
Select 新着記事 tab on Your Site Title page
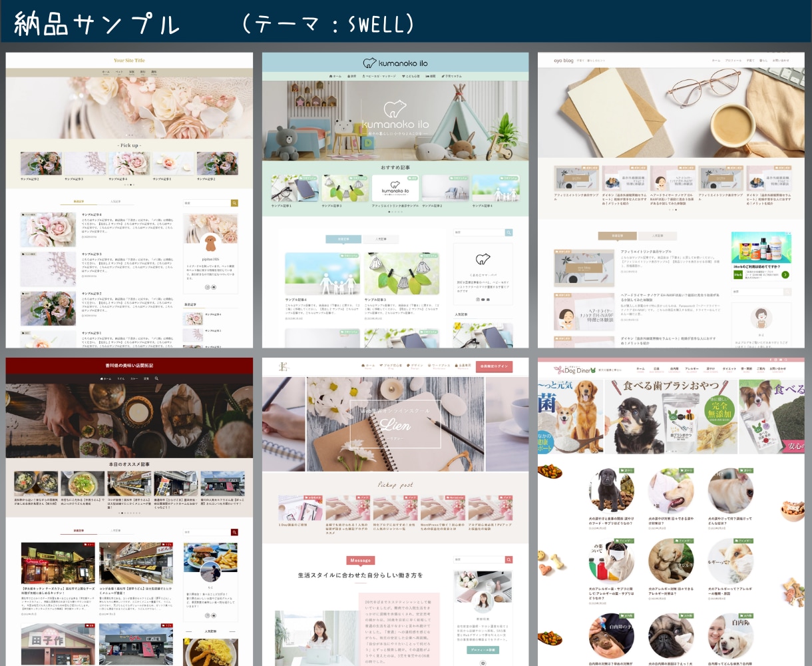pos(79,201)
